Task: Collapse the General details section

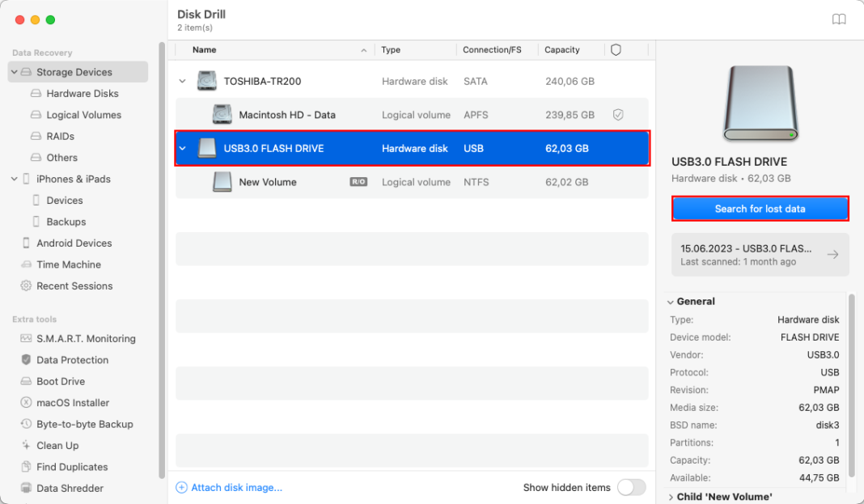Action: click(x=670, y=301)
